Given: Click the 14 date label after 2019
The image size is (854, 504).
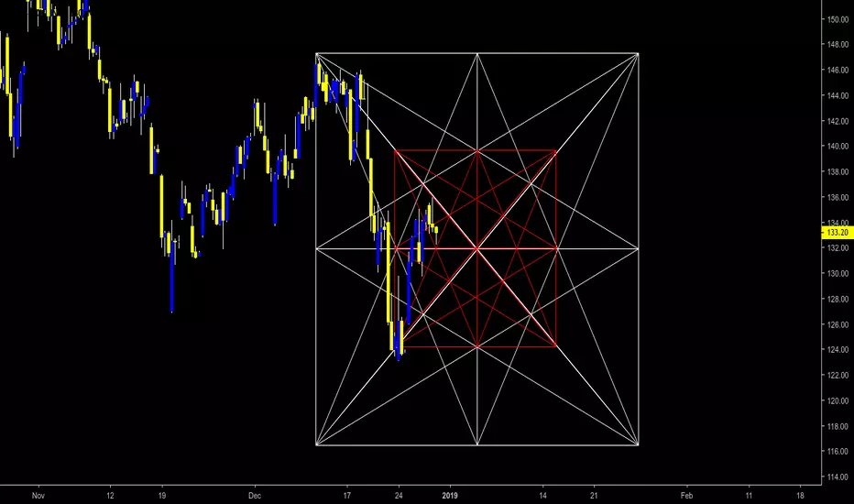Looking at the screenshot, I should pyautogui.click(x=543, y=495).
